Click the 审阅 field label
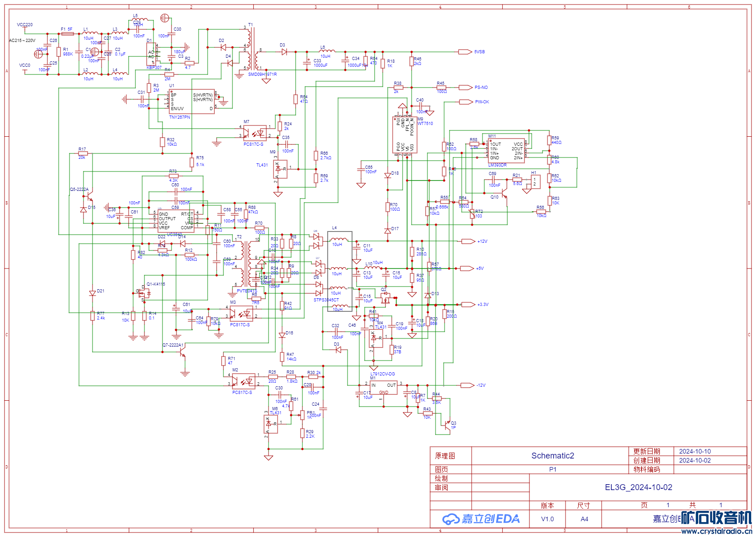The image size is (756, 537). (441, 487)
